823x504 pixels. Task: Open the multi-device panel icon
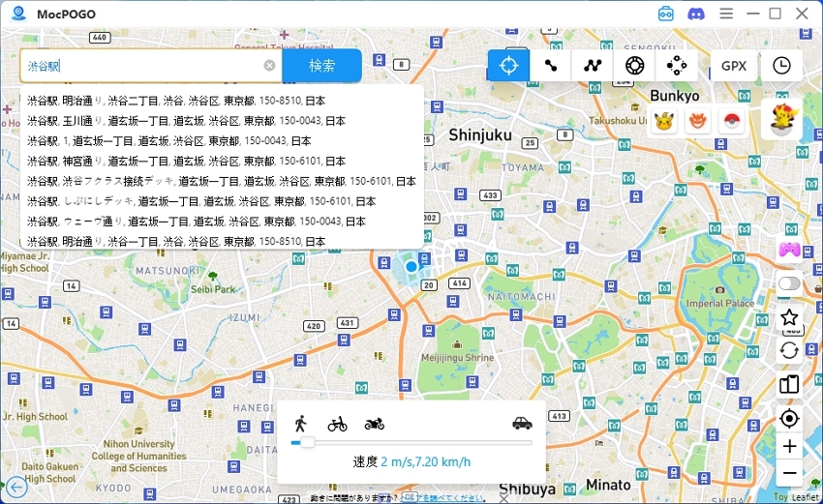pyautogui.click(x=789, y=384)
